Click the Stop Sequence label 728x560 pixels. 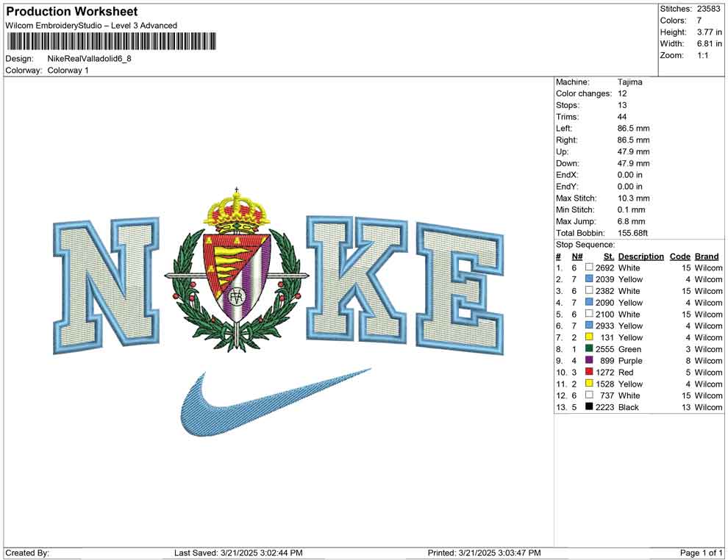tap(585, 245)
